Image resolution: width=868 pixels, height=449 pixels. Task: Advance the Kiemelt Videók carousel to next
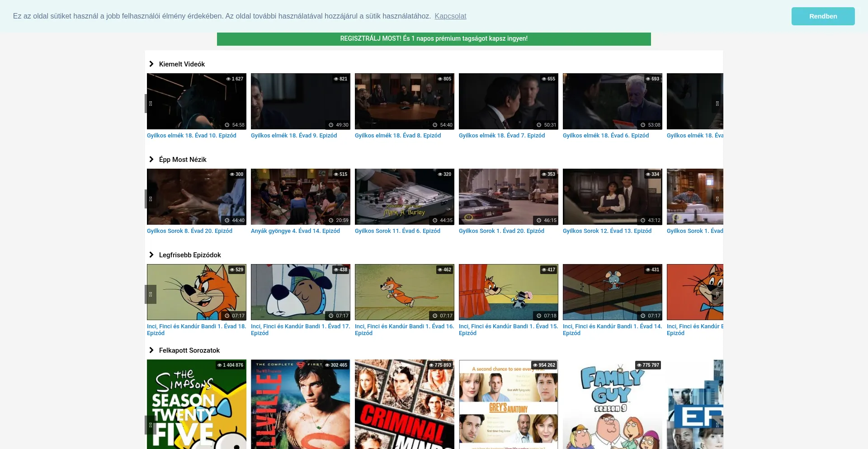[717, 104]
